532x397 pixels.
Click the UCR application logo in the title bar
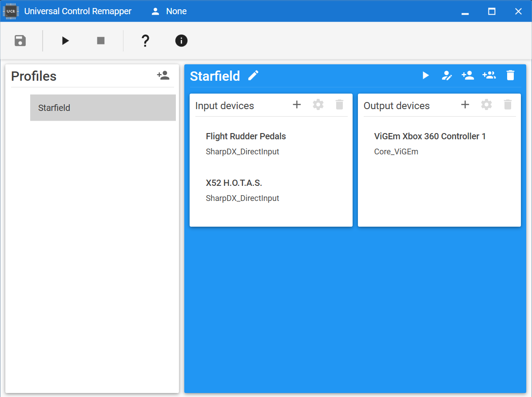11,11
